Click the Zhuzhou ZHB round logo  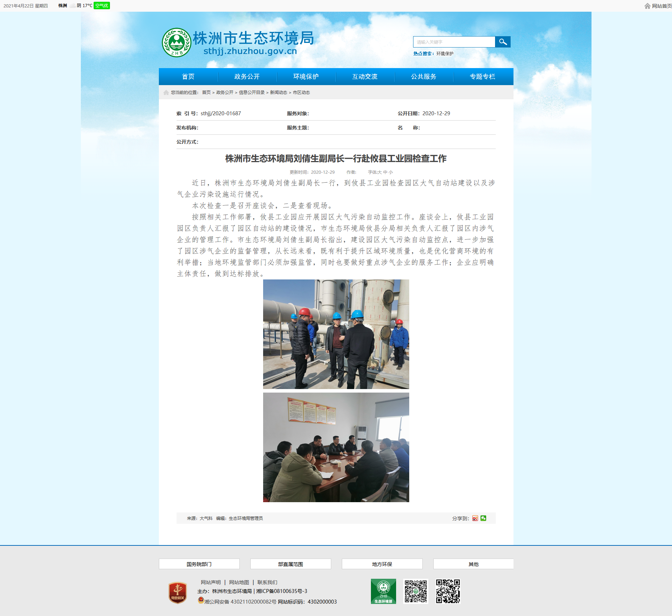[177, 43]
